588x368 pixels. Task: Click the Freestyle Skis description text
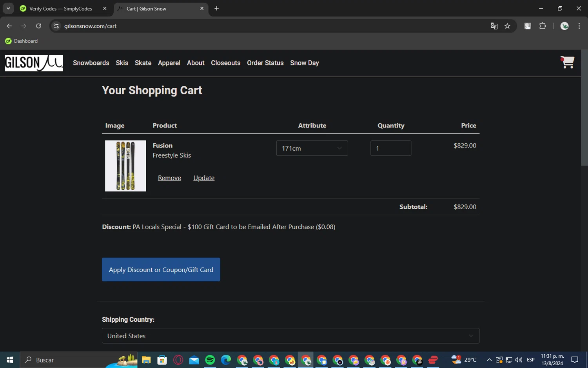(172, 155)
